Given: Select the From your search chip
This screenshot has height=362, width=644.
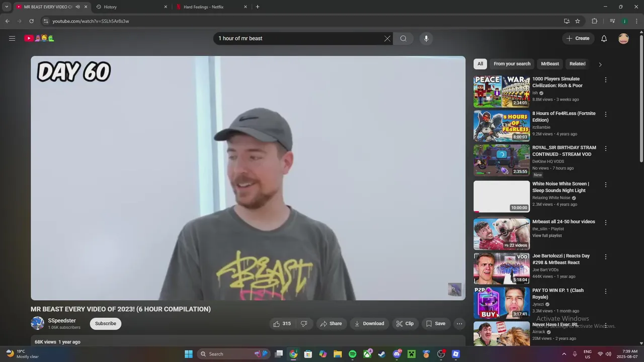Looking at the screenshot, I should (512, 64).
